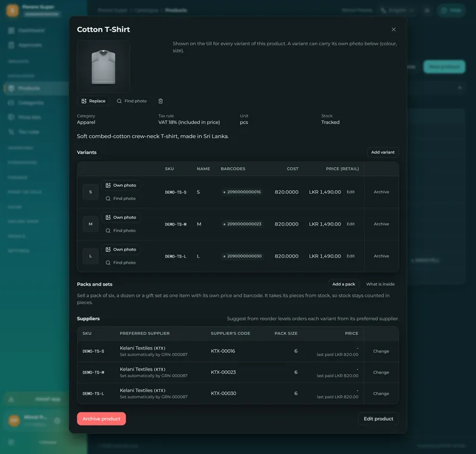
Task: Change supplier for DEMO-TS-M
Action: click(x=381, y=372)
